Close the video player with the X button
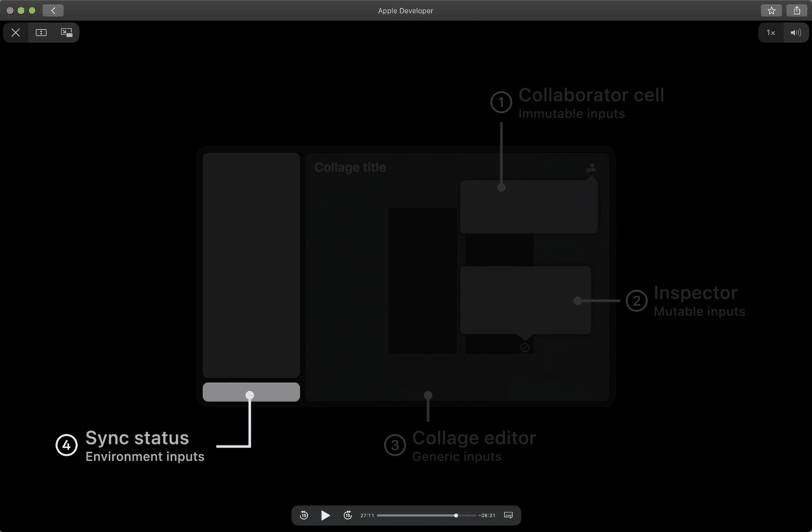This screenshot has width=812, height=532. [x=16, y=32]
